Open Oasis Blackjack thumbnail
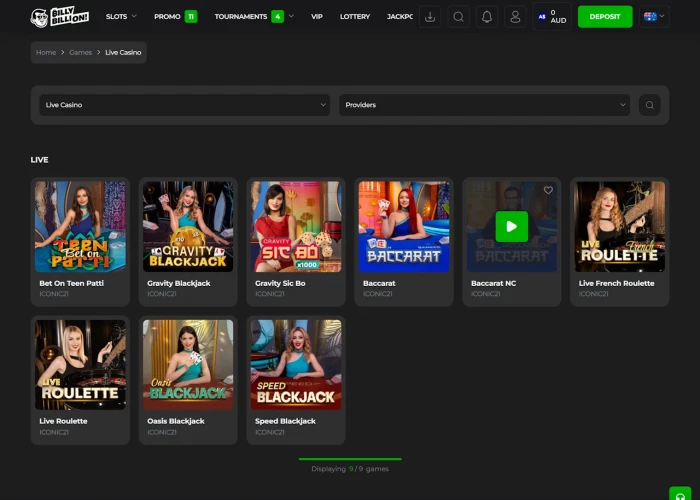The height and width of the screenshot is (500, 700). [188, 365]
